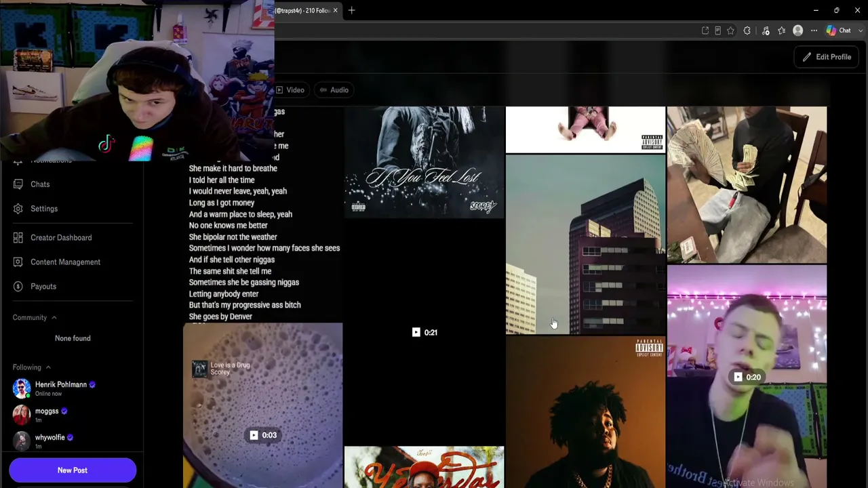
Task: Click lyric line 'Letting anybody enter'
Action: [x=224, y=294]
